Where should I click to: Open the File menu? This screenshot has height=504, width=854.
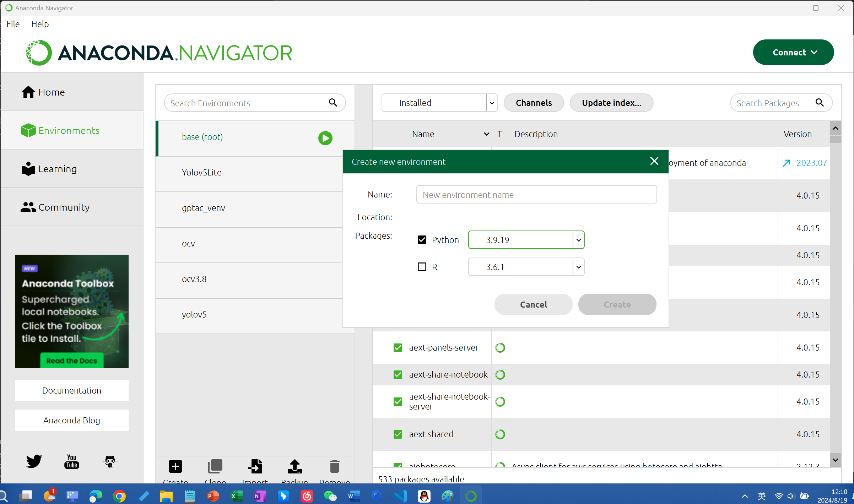(x=13, y=24)
